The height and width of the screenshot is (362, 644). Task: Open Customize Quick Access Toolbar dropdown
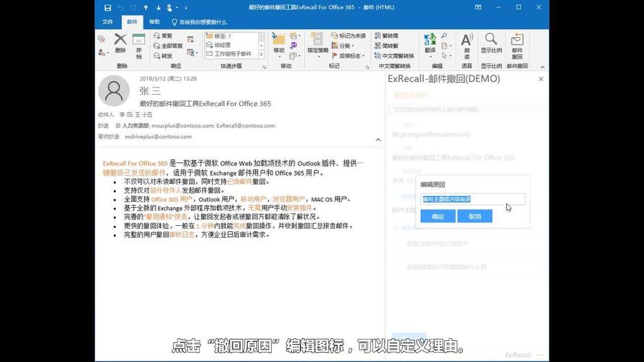click(x=186, y=7)
